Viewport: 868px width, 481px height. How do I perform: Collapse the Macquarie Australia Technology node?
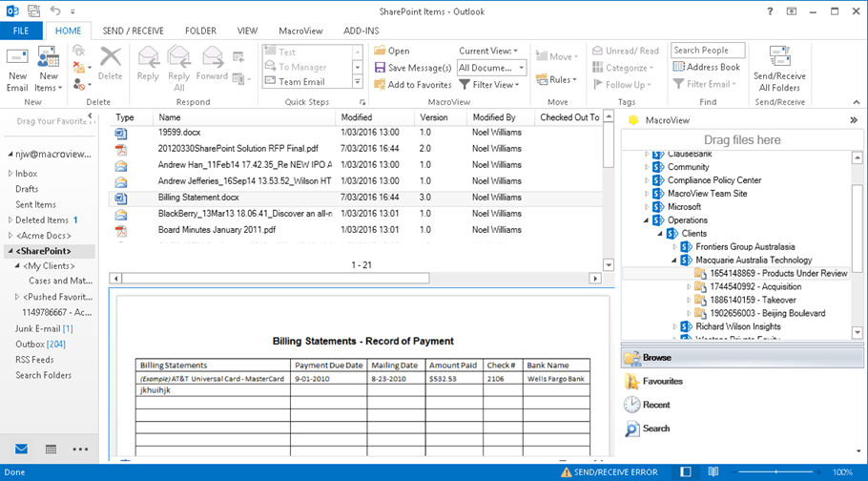tap(674, 260)
